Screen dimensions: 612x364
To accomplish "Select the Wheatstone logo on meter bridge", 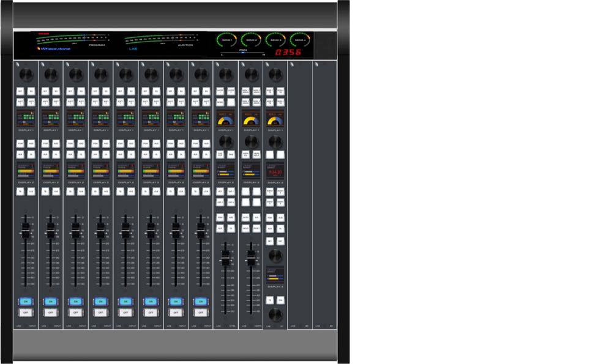I will 54,49.
